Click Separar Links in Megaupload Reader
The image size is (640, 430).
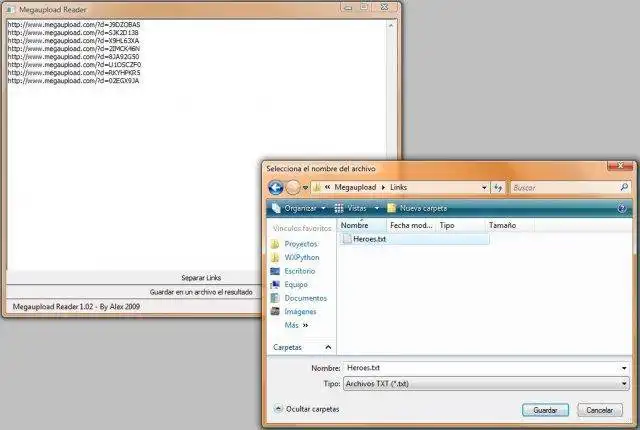click(201, 278)
